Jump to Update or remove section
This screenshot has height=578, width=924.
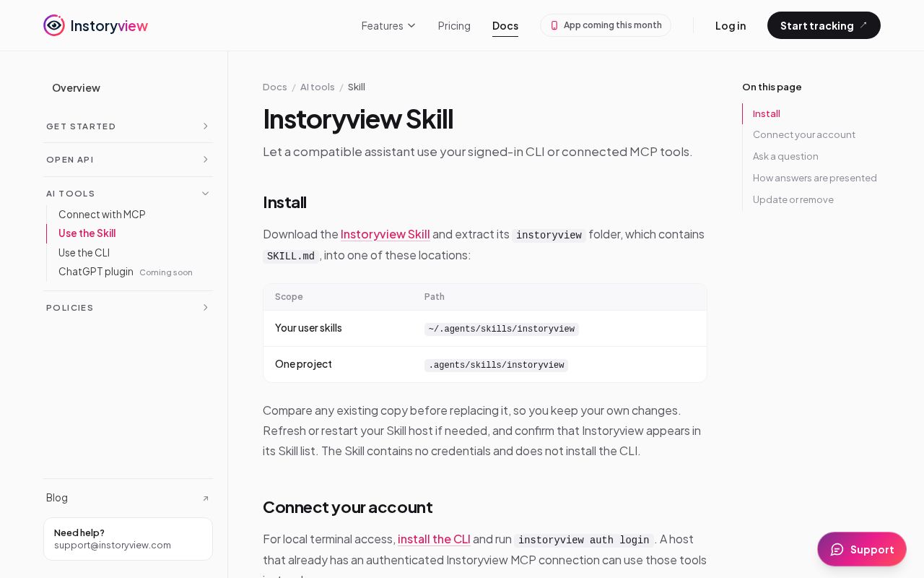coord(793,199)
